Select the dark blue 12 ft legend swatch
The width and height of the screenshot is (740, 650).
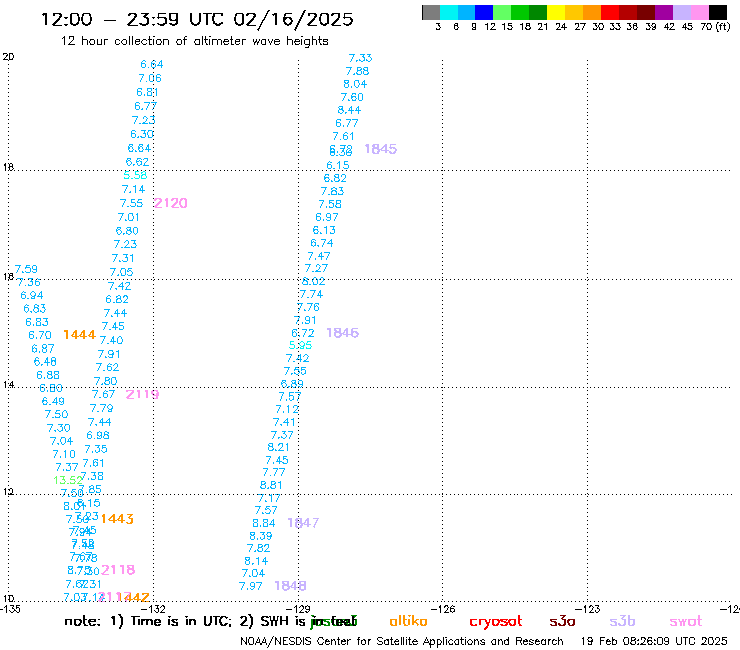484,12
